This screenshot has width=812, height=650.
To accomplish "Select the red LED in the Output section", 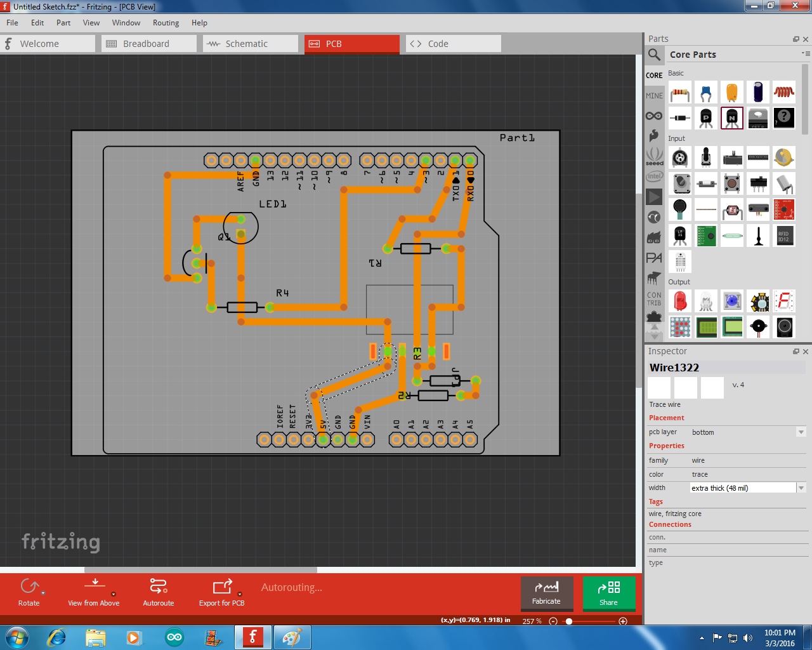I will (679, 301).
